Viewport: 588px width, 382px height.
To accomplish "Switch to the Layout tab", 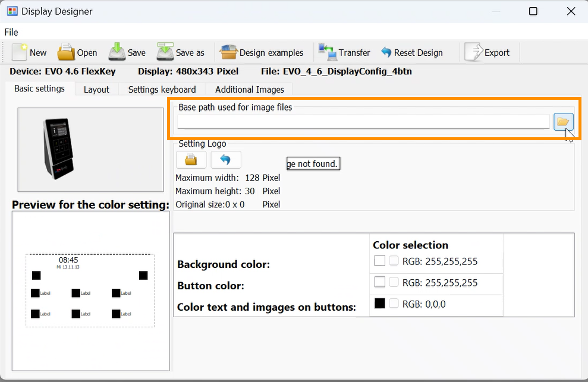I will pos(96,89).
